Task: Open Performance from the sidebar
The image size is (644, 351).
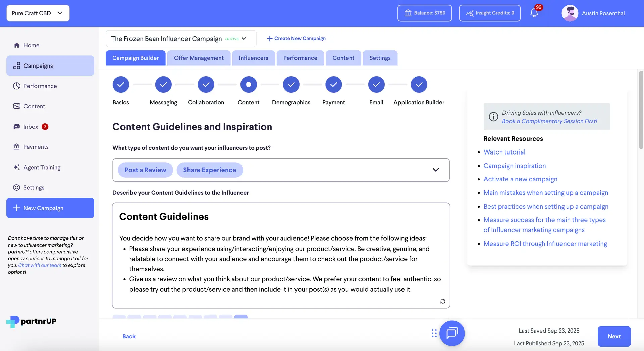Action: click(x=40, y=86)
